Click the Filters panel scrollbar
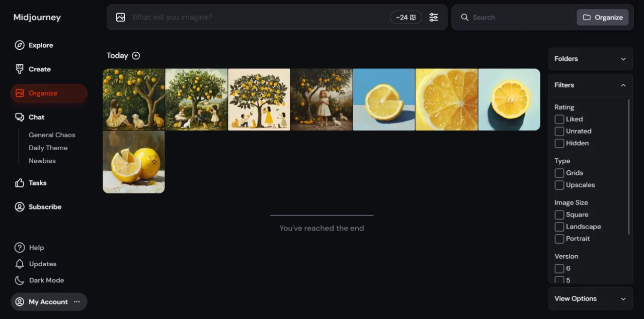The width and height of the screenshot is (644, 319). point(629,167)
